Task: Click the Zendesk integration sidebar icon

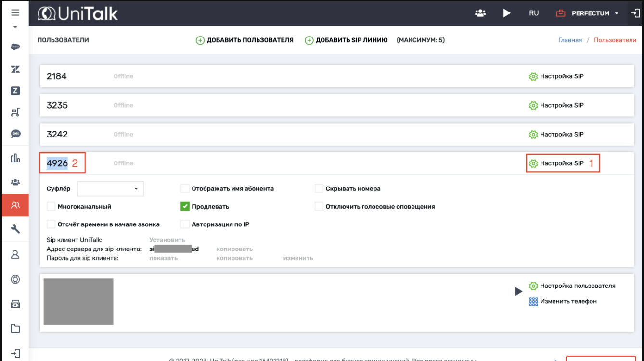Action: [x=15, y=69]
